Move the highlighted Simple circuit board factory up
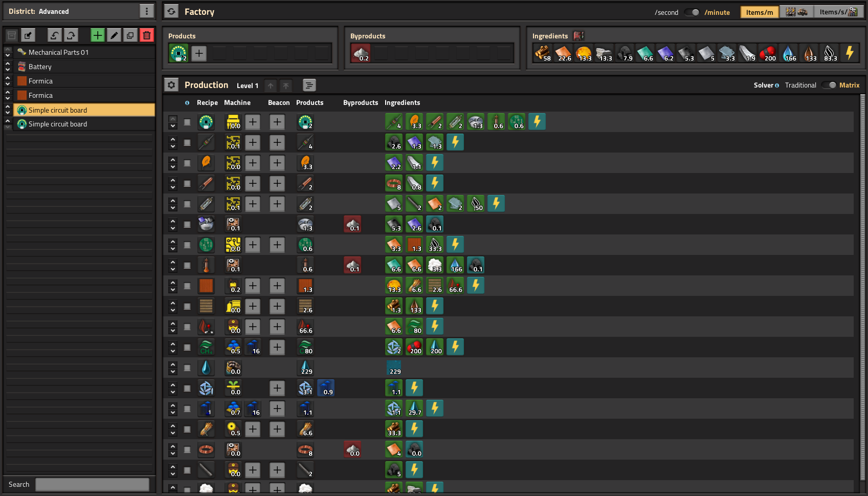The image size is (868, 496). tap(8, 106)
